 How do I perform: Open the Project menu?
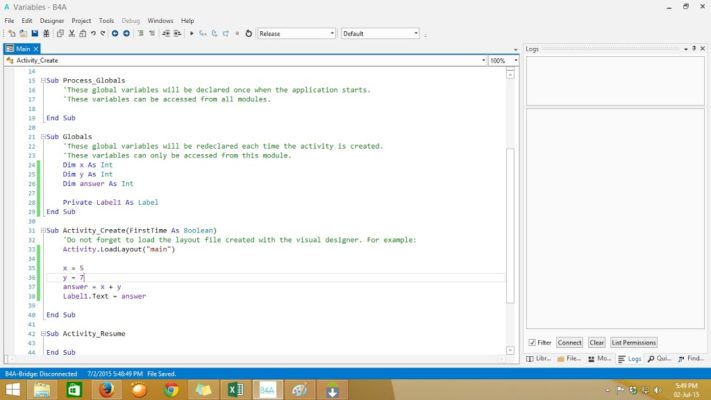point(81,21)
